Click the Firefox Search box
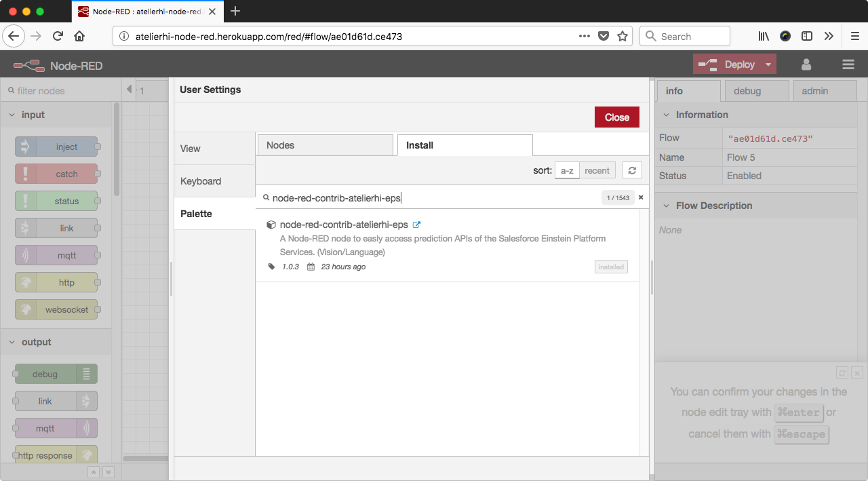 click(685, 36)
